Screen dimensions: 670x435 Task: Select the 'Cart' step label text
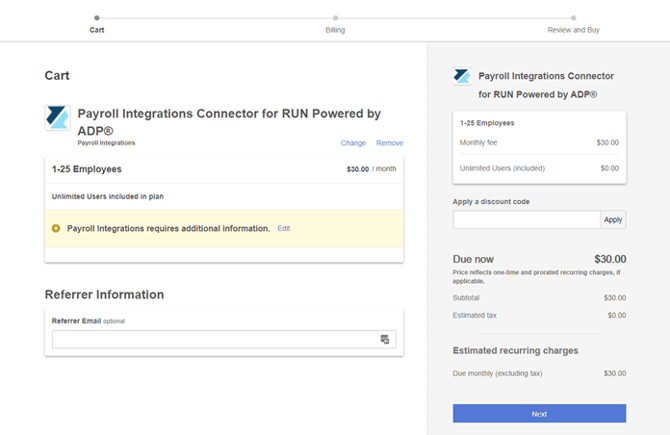click(x=96, y=30)
